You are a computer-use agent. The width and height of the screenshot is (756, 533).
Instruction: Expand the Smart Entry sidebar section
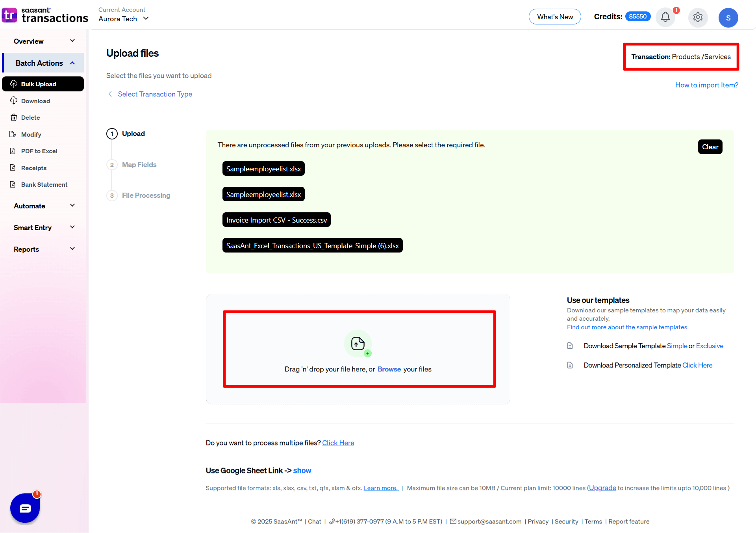[x=44, y=227]
